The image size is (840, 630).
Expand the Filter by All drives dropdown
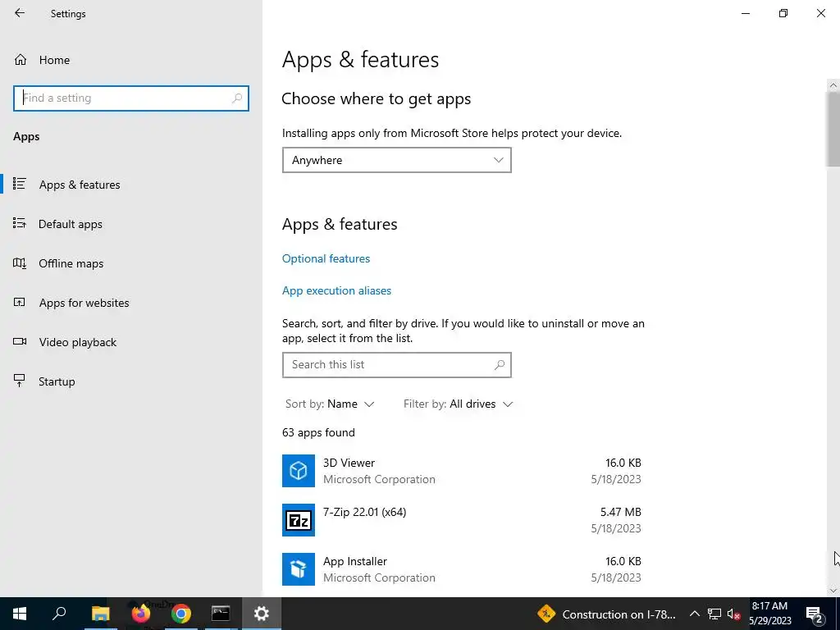point(458,404)
